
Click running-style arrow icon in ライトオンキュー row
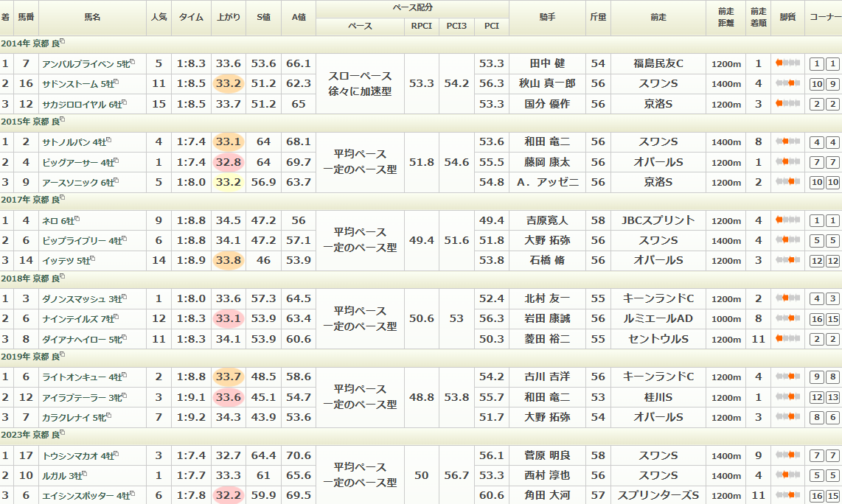788,377
